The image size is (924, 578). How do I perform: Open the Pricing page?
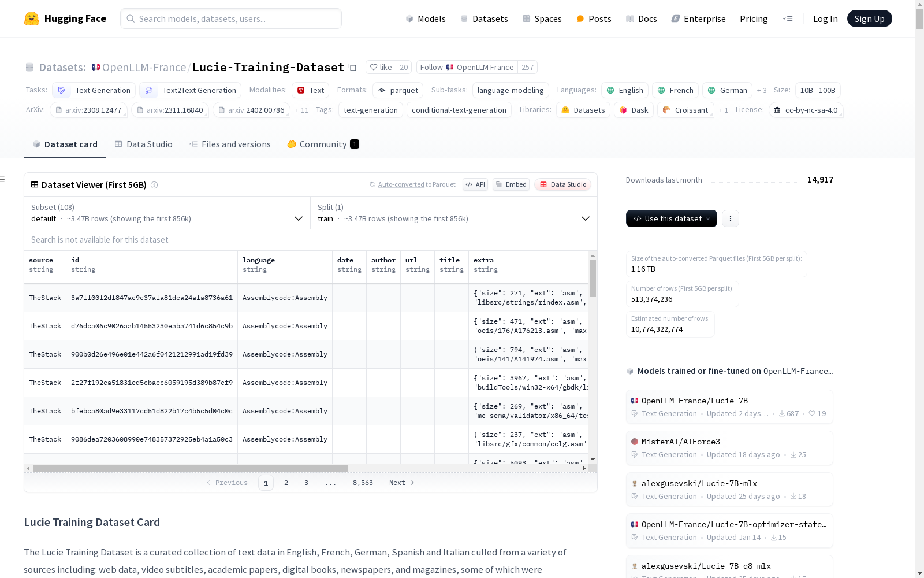754,18
